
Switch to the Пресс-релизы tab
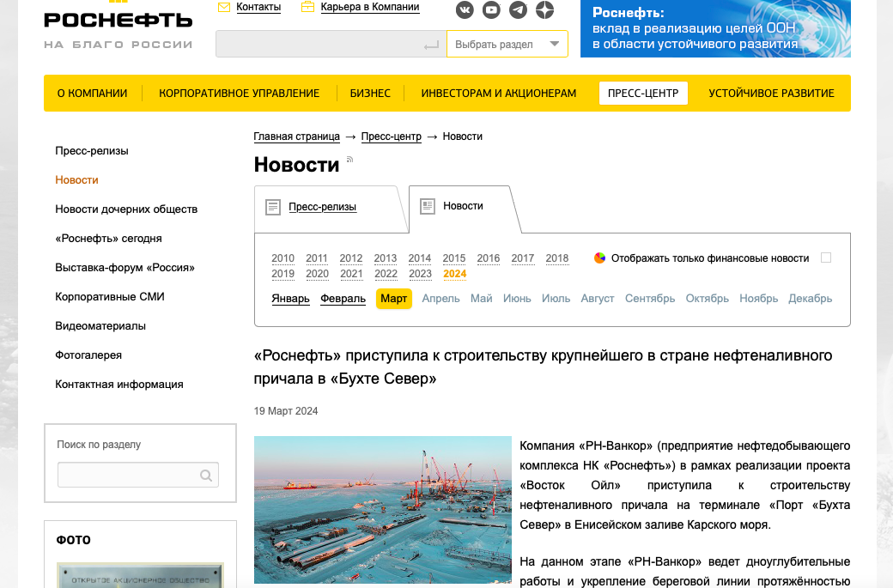coord(322,207)
